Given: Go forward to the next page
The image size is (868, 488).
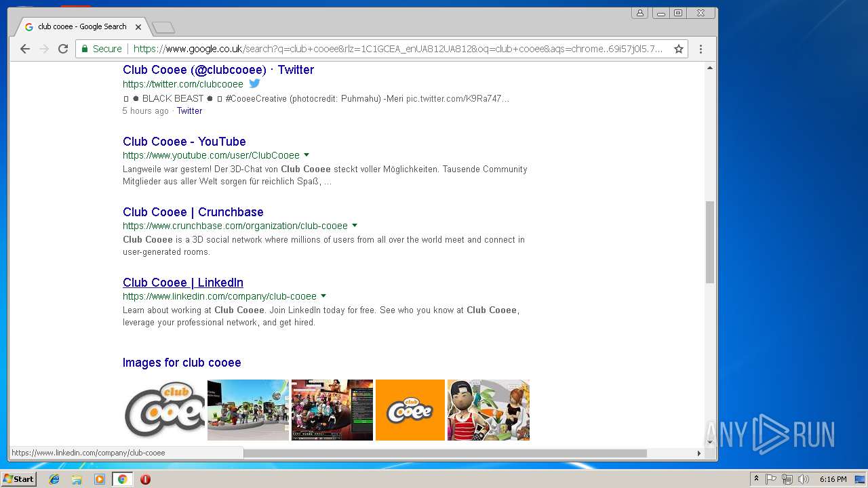Looking at the screenshot, I should click(44, 49).
